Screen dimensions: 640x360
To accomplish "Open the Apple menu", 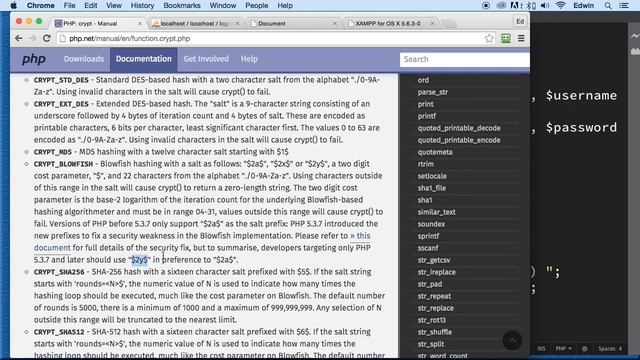I will coord(13,6).
